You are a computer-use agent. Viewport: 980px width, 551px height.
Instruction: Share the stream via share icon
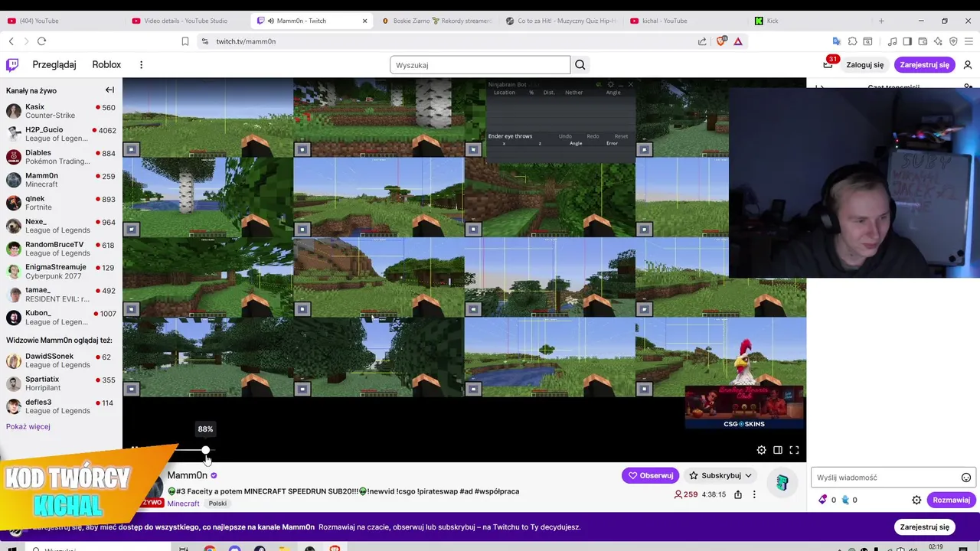[738, 494]
